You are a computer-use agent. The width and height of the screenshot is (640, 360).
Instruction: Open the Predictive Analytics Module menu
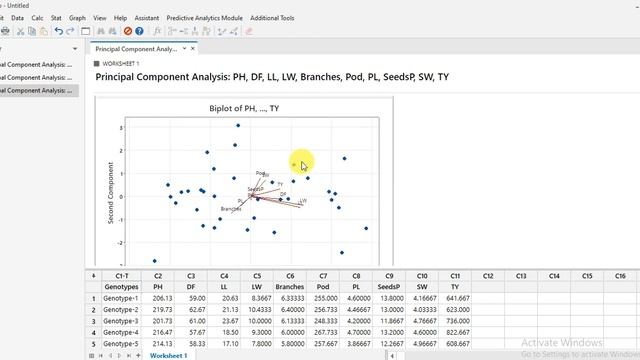(x=204, y=18)
